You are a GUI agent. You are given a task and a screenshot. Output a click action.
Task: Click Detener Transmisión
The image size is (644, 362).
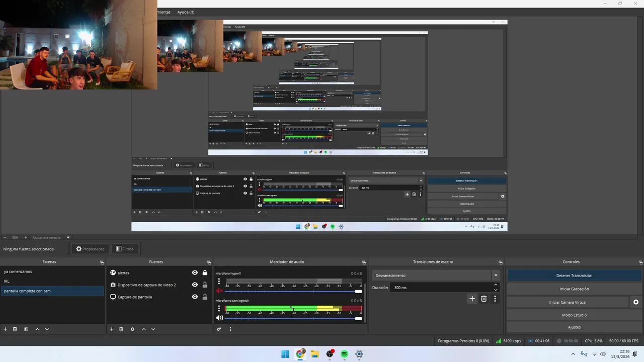[x=574, y=276]
